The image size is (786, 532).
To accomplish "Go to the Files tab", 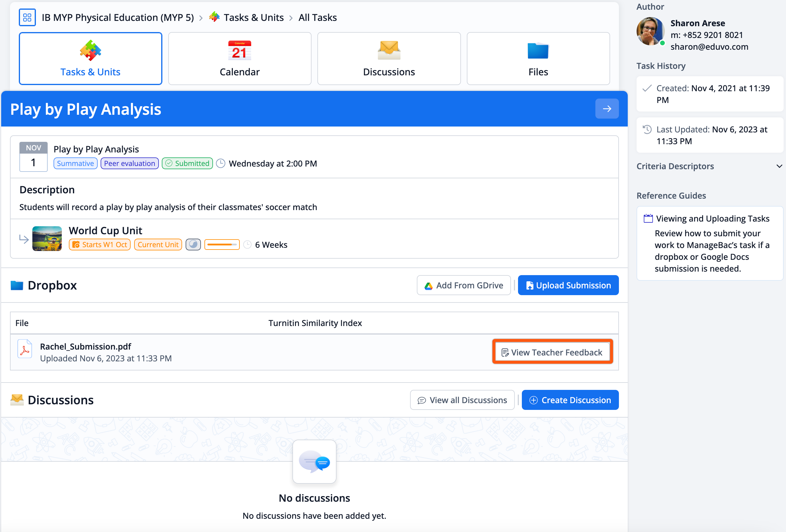I will click(538, 59).
